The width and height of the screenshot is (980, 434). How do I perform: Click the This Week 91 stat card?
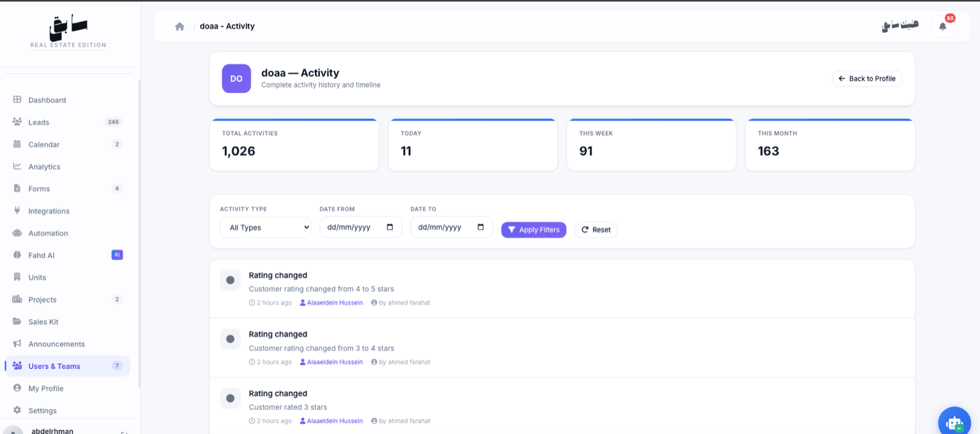(651, 145)
